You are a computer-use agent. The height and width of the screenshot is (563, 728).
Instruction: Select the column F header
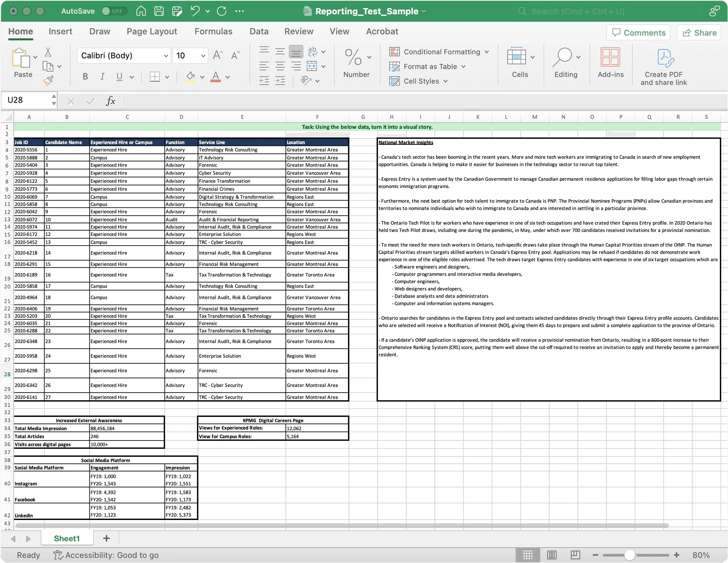point(317,117)
